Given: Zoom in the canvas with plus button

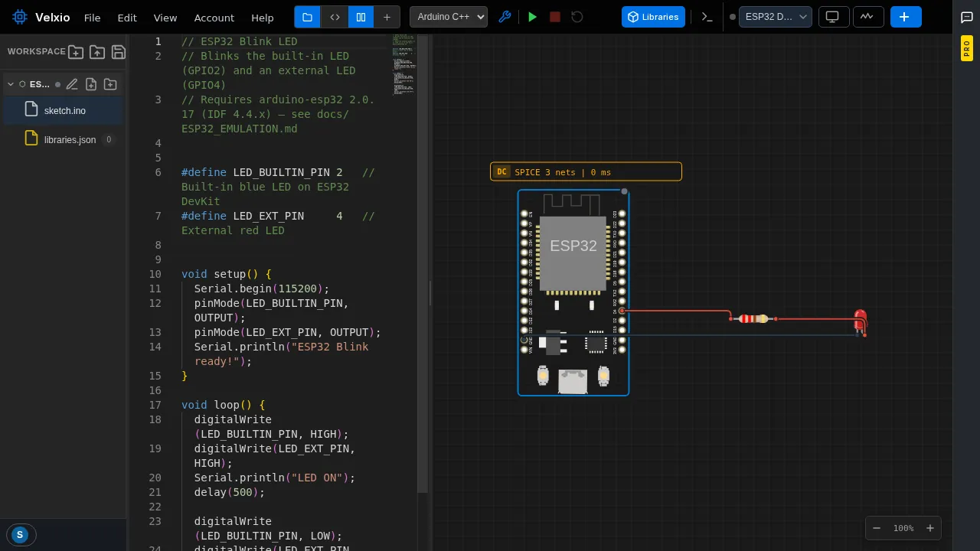Looking at the screenshot, I should pyautogui.click(x=930, y=528).
